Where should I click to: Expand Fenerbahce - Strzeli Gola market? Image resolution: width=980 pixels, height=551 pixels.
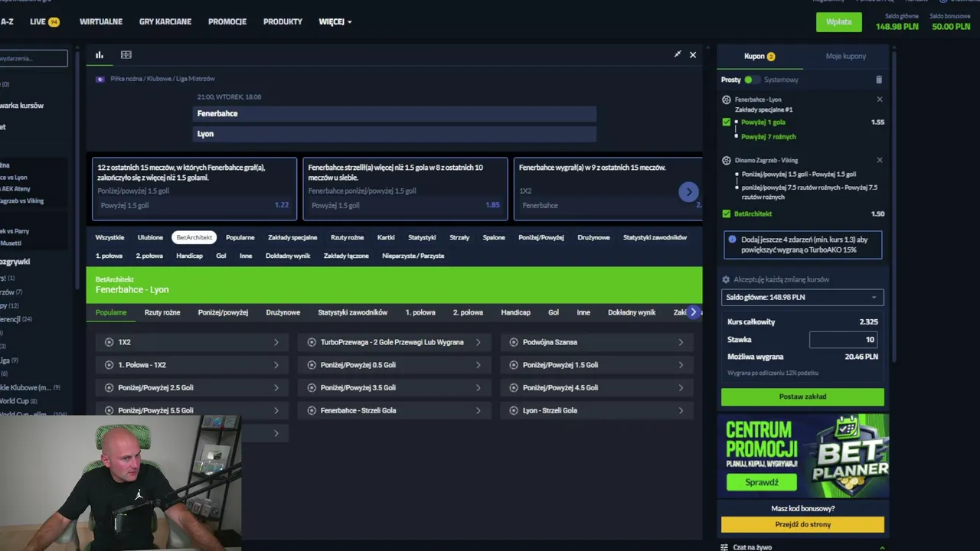(394, 411)
